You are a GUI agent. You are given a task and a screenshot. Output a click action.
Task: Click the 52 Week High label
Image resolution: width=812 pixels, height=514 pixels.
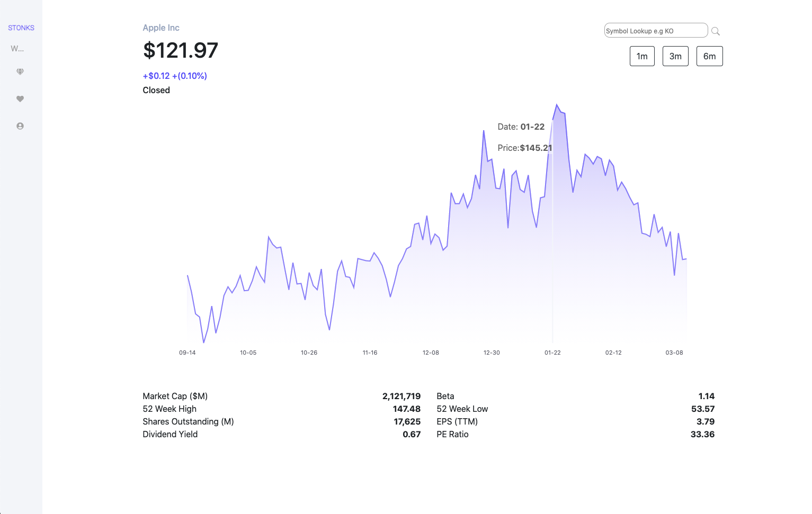[169, 409]
